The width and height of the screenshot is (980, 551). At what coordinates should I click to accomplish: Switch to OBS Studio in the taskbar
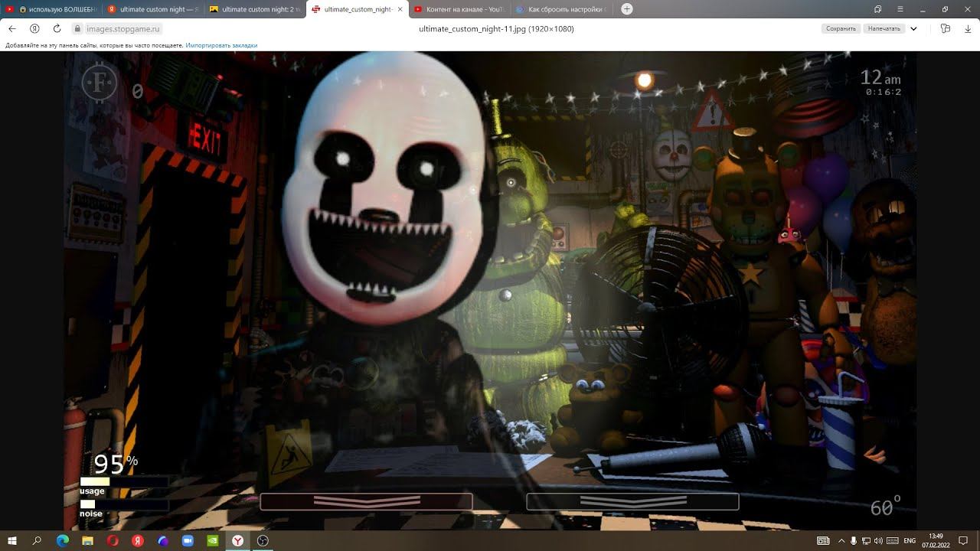(x=263, y=540)
